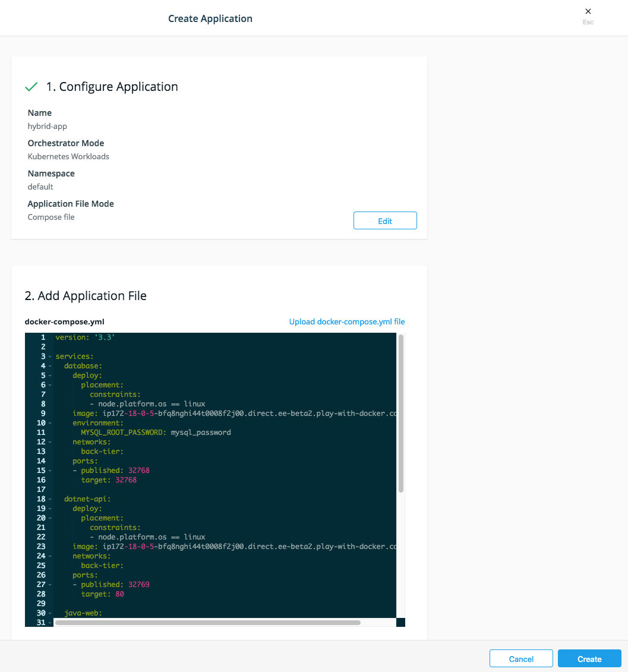The image size is (628, 672).
Task: Collapse environment block at line 10
Action: (x=50, y=423)
